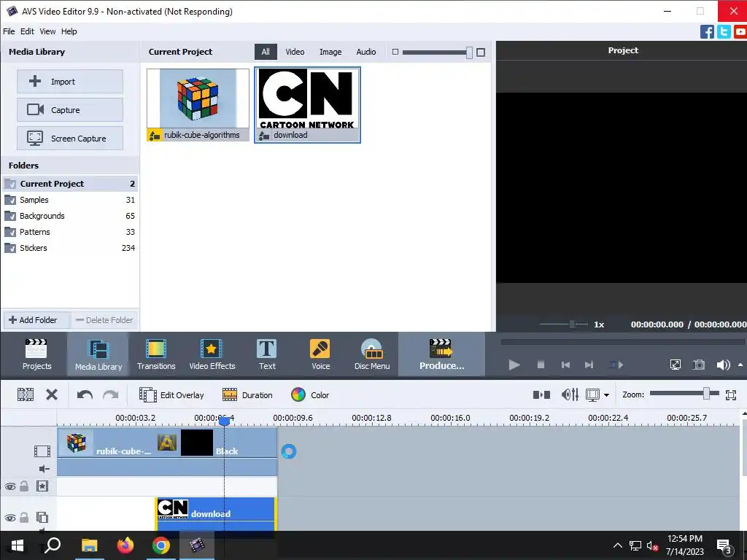Open full screen preview icon
Viewport: 747px width, 560px height.
675,365
